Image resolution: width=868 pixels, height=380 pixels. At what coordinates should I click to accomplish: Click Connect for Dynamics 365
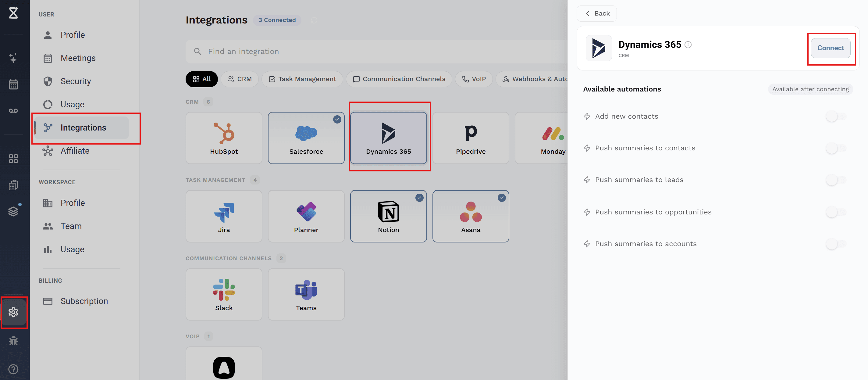(x=831, y=48)
